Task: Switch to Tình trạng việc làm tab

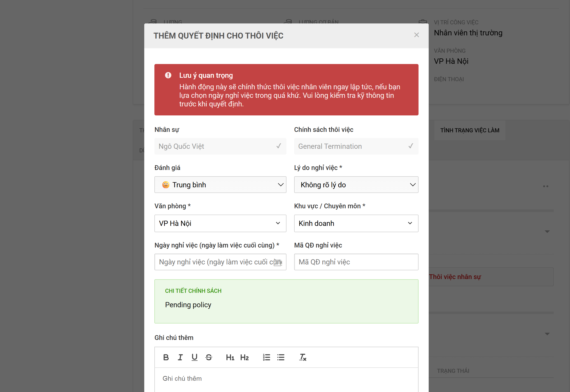Action: pyautogui.click(x=469, y=130)
